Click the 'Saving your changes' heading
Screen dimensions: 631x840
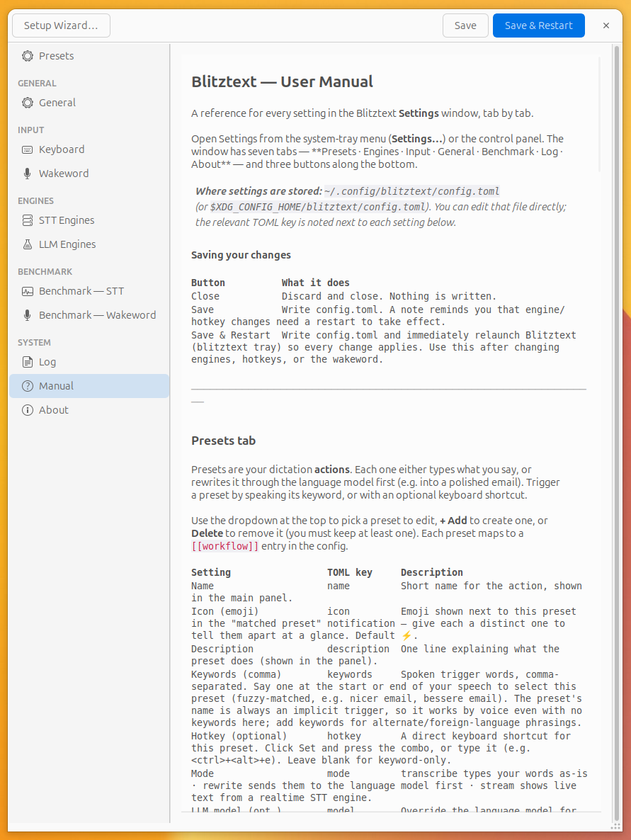[x=241, y=255]
